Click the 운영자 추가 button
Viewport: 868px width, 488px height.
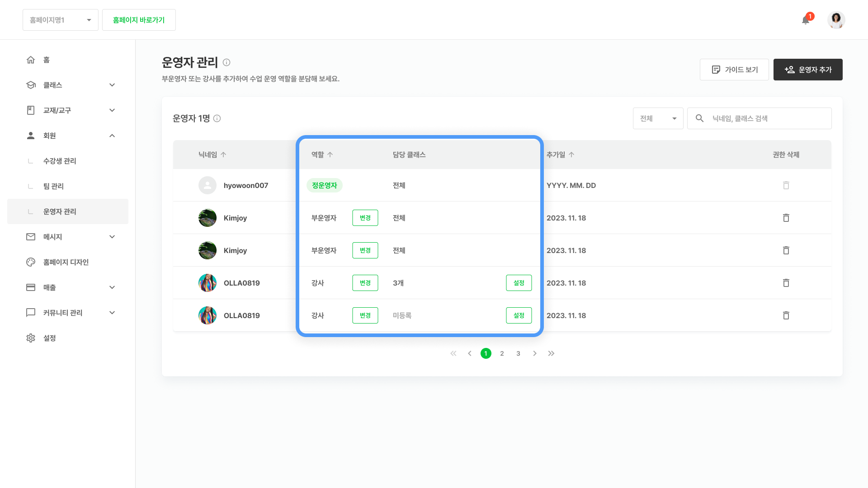click(807, 70)
